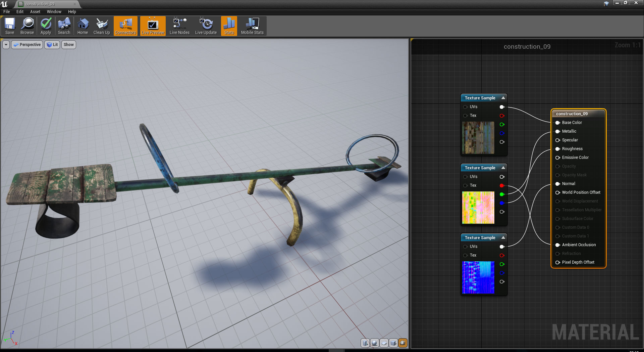Open the viewport options arrow dropdown
Screen dimensions: 644x352
click(6, 45)
